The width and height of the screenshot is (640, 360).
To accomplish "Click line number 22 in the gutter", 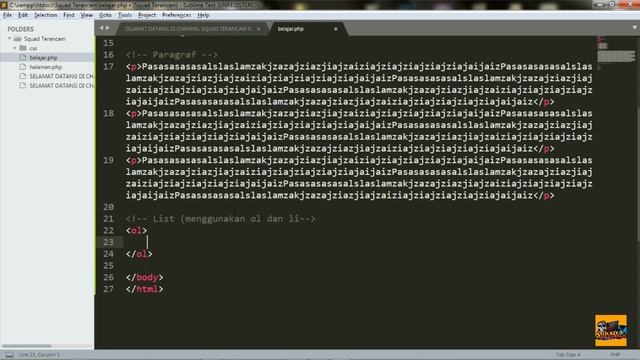I will [x=109, y=231].
